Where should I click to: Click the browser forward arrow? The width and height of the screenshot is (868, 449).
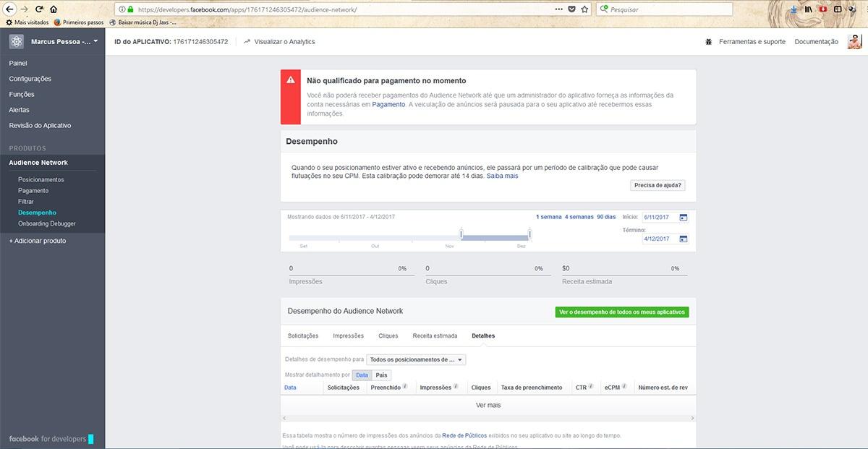click(x=25, y=9)
